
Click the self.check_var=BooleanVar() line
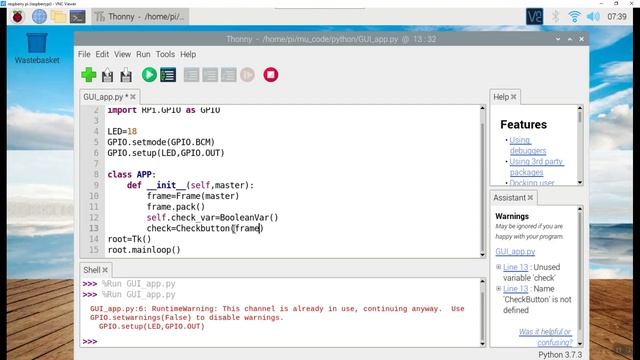pyautogui.click(x=212, y=218)
